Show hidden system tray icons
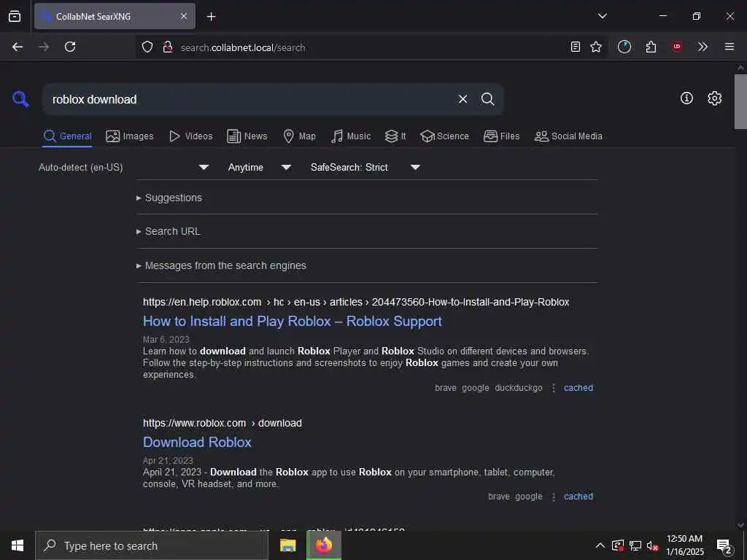 [x=600, y=545]
